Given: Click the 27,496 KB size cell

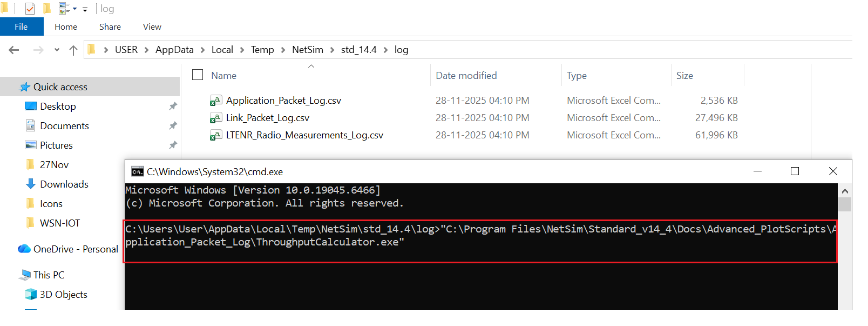Looking at the screenshot, I should 716,118.
